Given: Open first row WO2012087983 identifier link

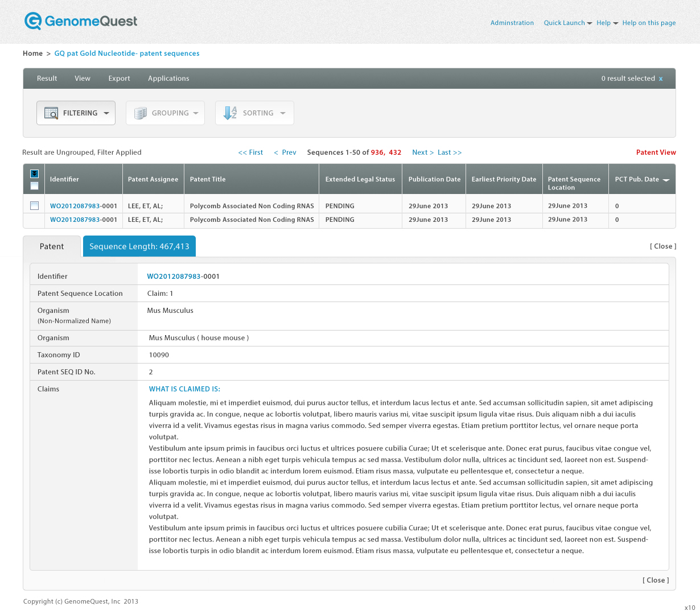Looking at the screenshot, I should click(75, 206).
